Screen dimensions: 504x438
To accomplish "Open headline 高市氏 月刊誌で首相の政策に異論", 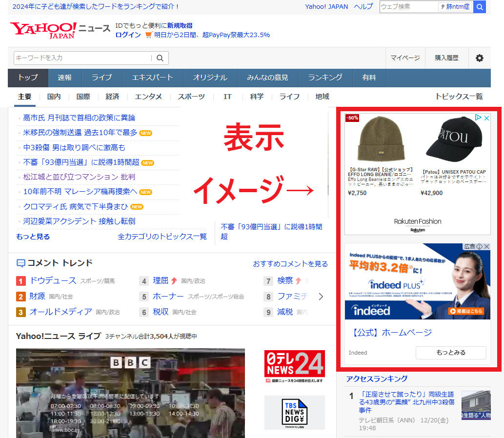I will click(x=79, y=118).
